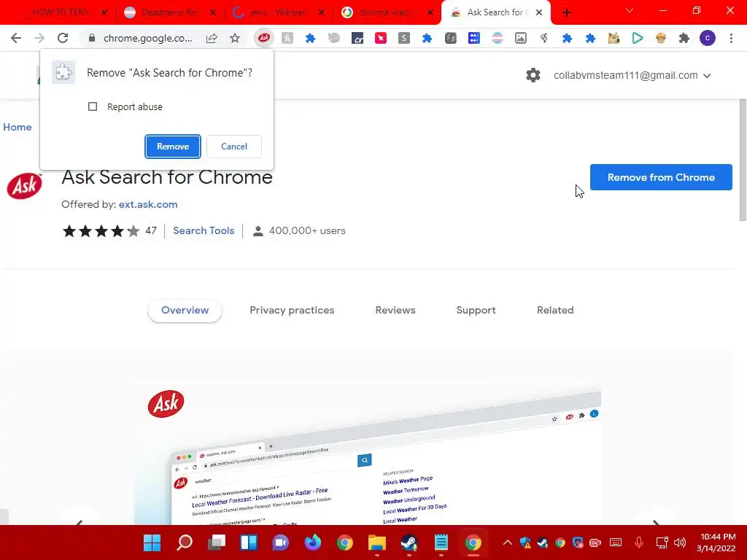
Task: Switch to the jews - Wikipedia tab
Action: tap(279, 12)
